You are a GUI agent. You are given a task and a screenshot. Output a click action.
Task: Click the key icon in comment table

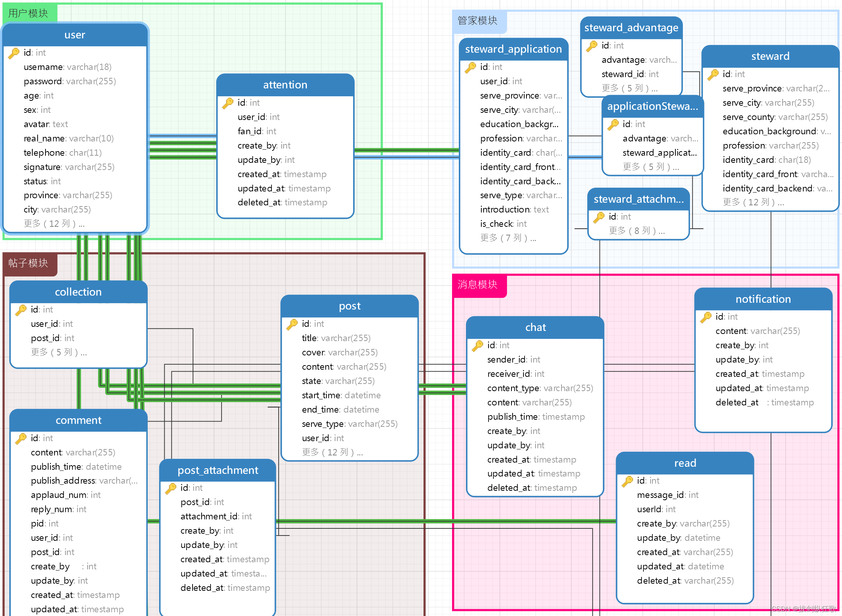[21, 438]
